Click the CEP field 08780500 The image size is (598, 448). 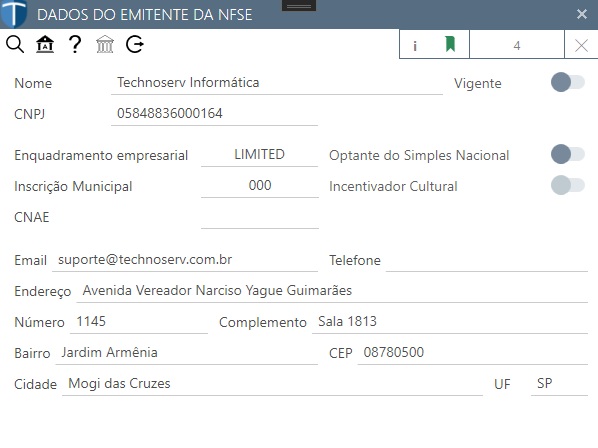point(473,353)
